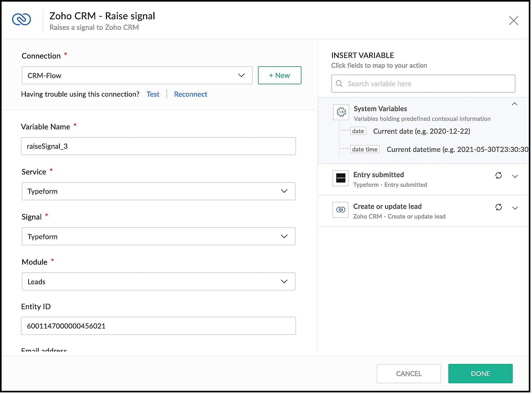
Task: Close the Raise signal dialog
Action: point(513,21)
